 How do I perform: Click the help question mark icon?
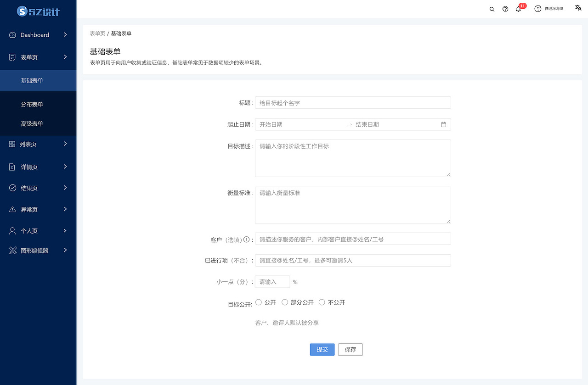coord(505,9)
